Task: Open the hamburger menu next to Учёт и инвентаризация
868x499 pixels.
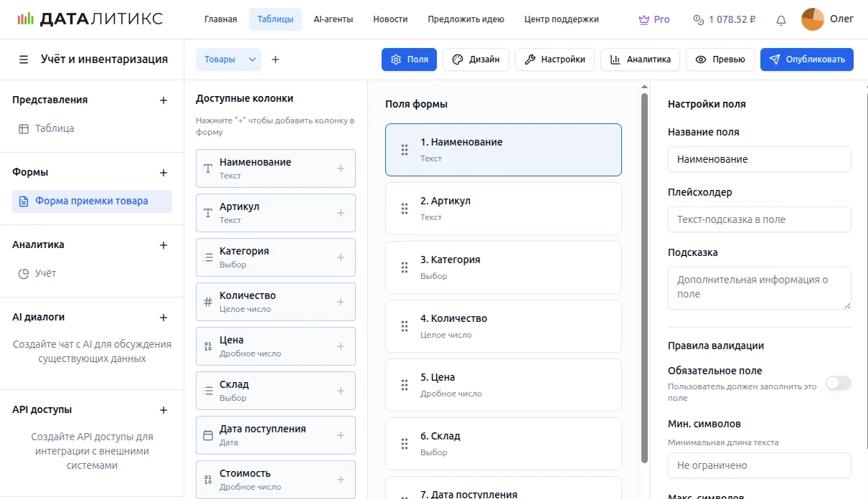Action: (x=24, y=60)
